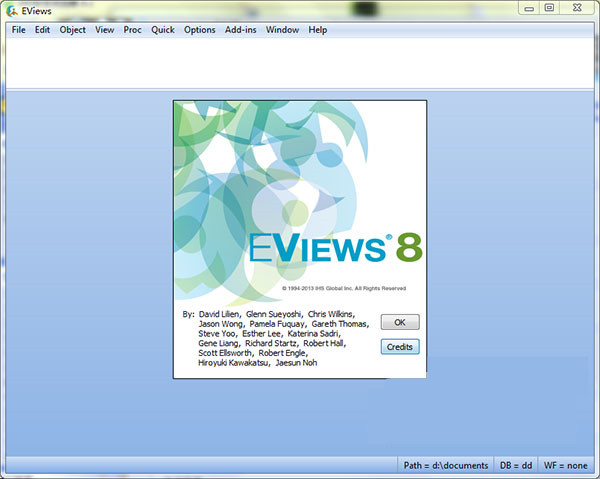Screen dimensions: 600x479
Task: Click the Path = d:\documents status field
Action: pyautogui.click(x=446, y=465)
